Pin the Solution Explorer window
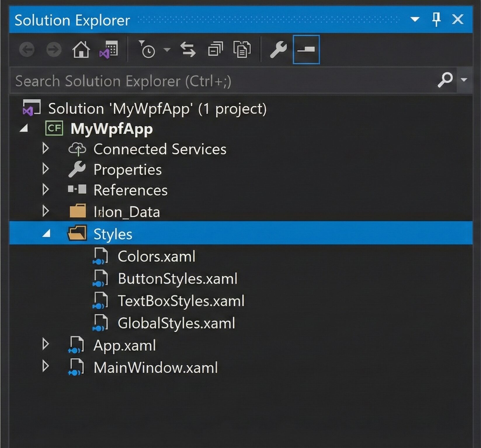This screenshot has width=481, height=448. [436, 20]
